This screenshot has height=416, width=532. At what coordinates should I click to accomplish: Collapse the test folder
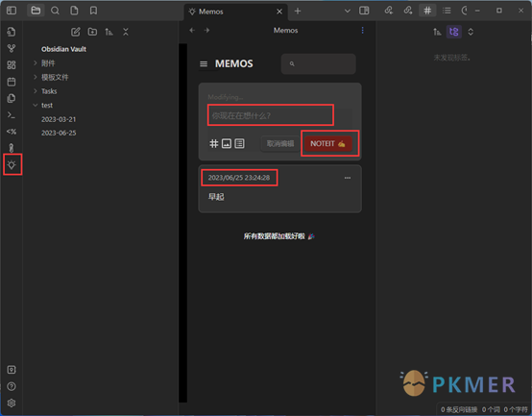[47, 105]
